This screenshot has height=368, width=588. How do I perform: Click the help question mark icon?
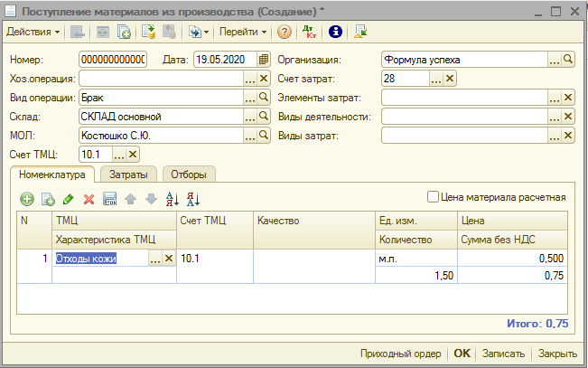click(285, 32)
